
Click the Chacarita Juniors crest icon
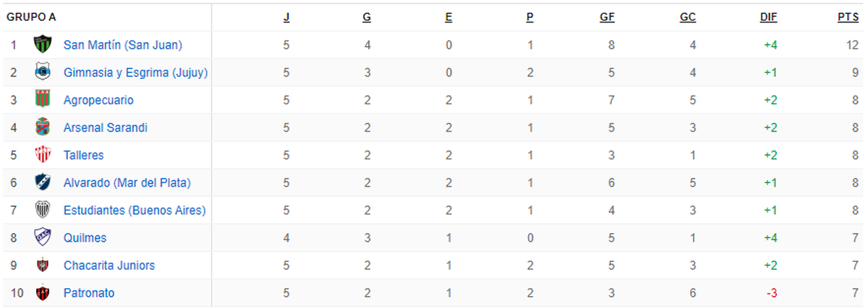coord(43,265)
